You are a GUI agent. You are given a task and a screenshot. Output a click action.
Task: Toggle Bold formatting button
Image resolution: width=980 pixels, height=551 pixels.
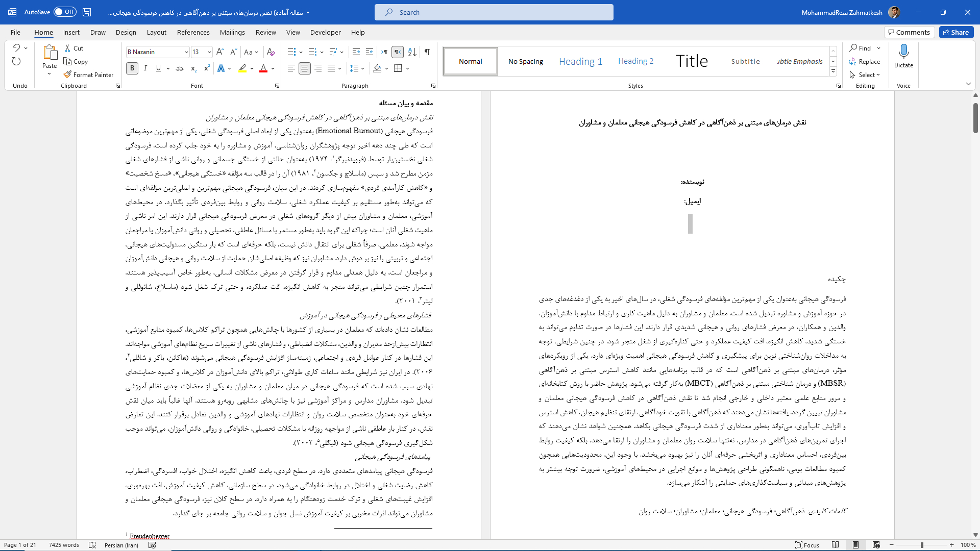[x=132, y=68]
